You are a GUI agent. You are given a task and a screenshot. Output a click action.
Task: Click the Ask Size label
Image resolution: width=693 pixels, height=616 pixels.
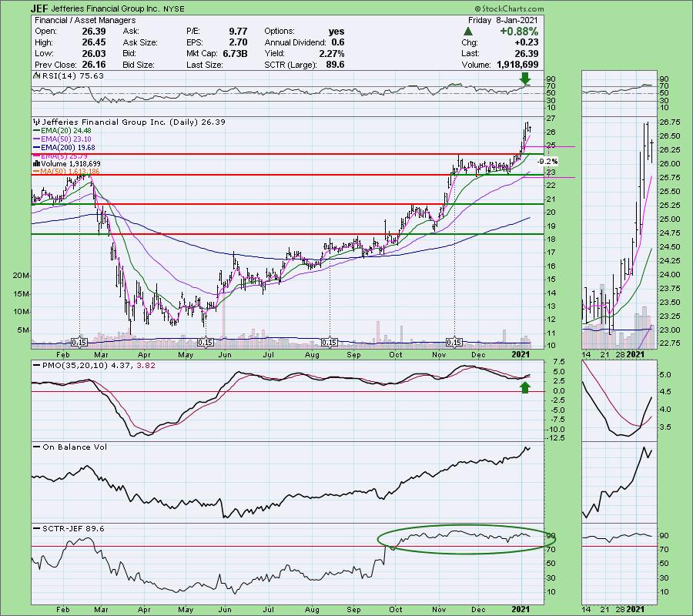tap(140, 42)
